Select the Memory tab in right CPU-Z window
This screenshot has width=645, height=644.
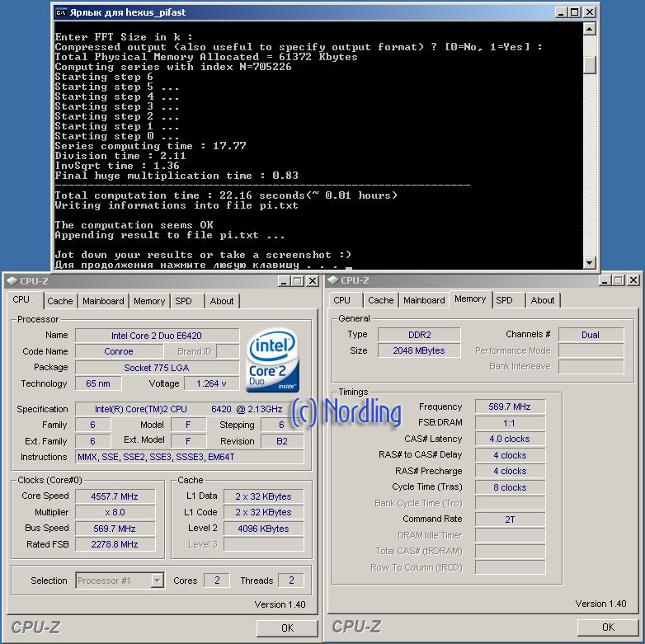pyautogui.click(x=470, y=299)
